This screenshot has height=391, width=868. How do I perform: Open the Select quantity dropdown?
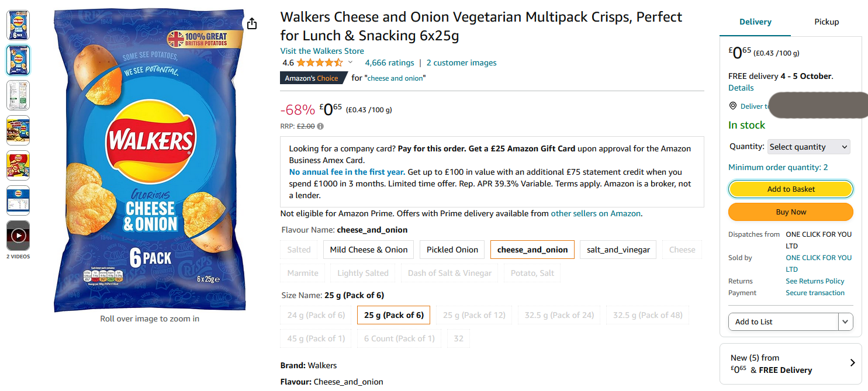(808, 147)
